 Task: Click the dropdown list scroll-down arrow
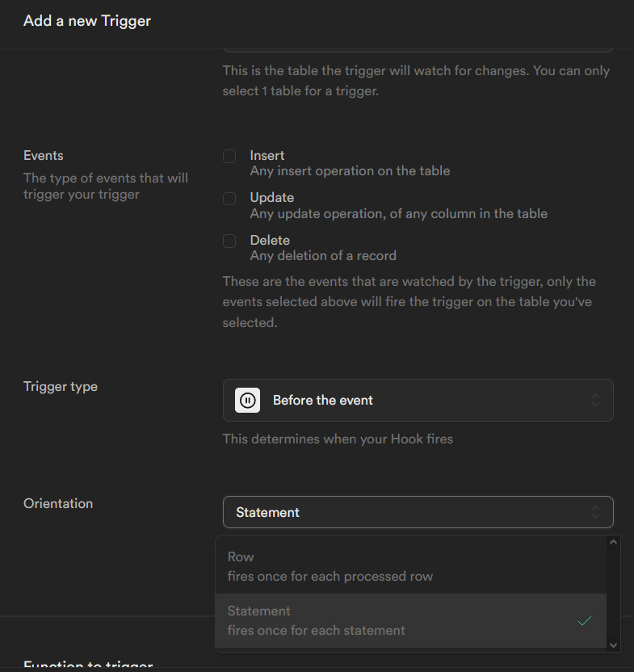click(613, 645)
